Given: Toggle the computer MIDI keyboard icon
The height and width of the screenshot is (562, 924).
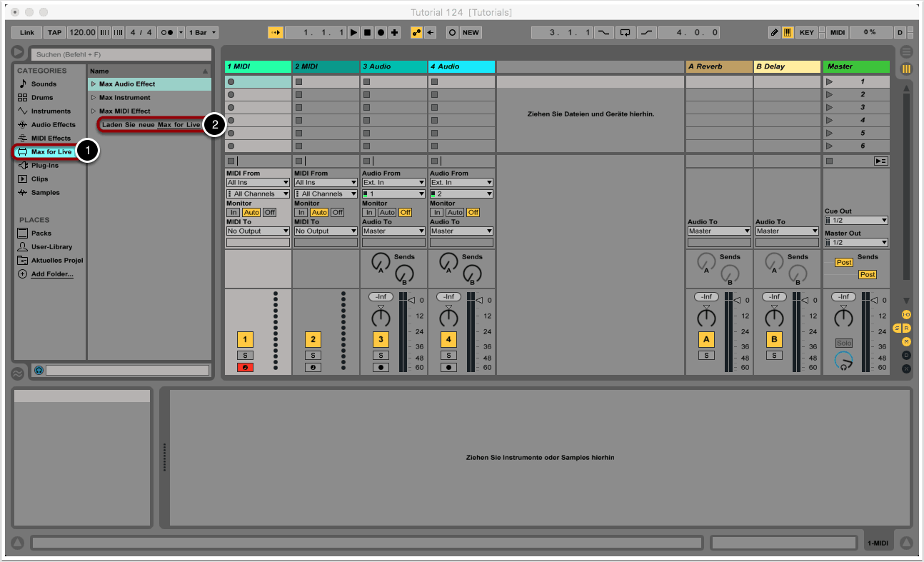Looking at the screenshot, I should pos(788,32).
